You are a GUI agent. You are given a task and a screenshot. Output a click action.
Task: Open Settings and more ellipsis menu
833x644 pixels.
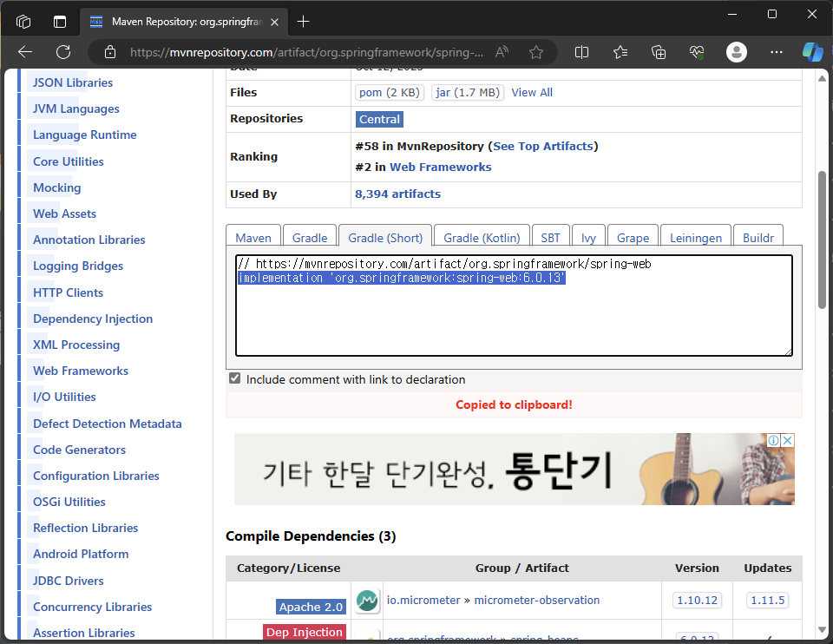pos(776,52)
